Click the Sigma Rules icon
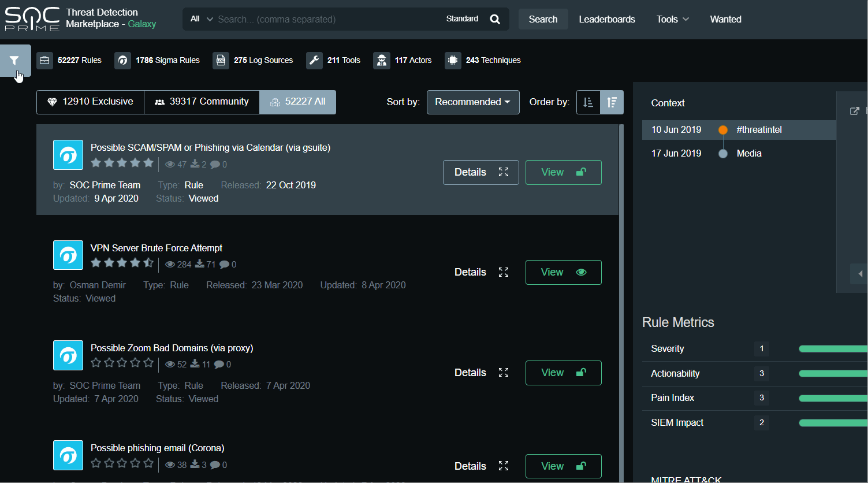Screen dimensions: 868x483 (x=122, y=60)
